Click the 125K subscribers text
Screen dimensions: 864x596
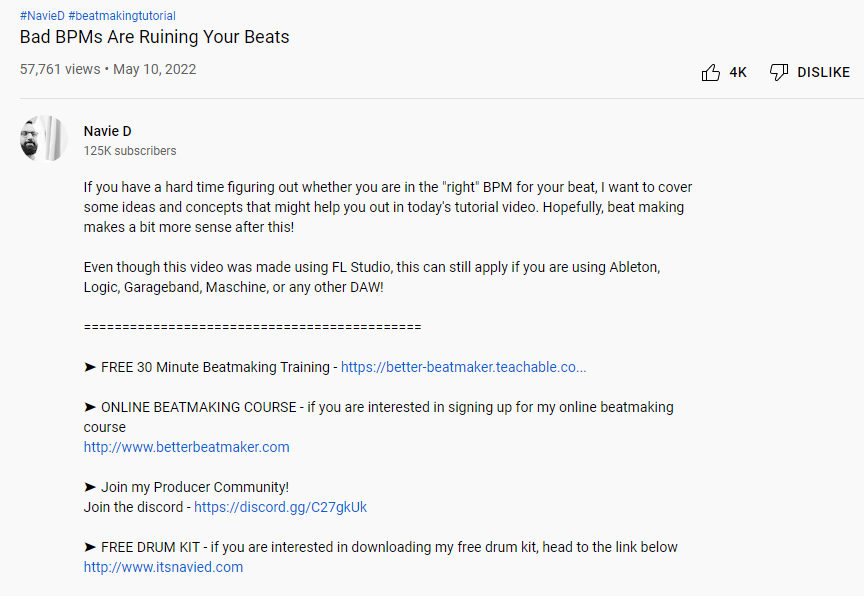coord(130,151)
